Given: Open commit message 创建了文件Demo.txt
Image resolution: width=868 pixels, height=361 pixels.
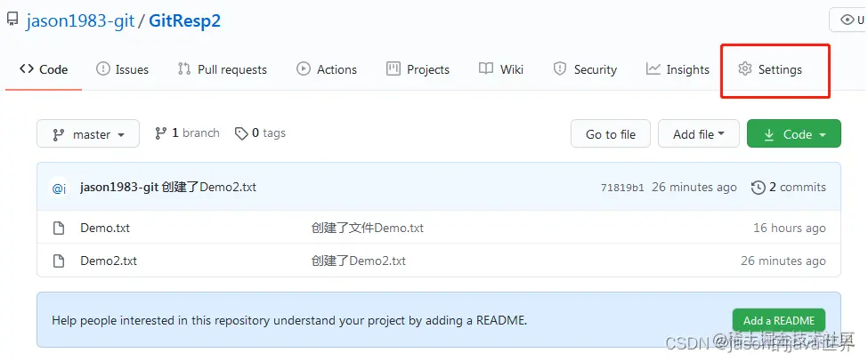Looking at the screenshot, I should coord(368,228).
